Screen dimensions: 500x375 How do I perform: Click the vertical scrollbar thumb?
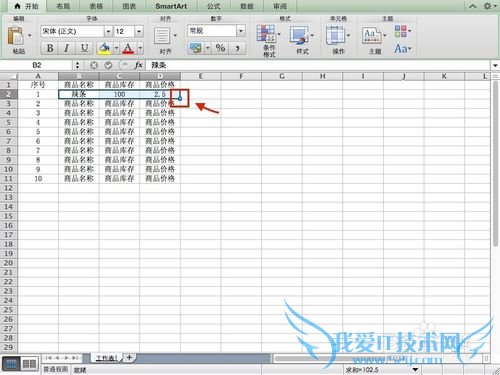[495, 163]
